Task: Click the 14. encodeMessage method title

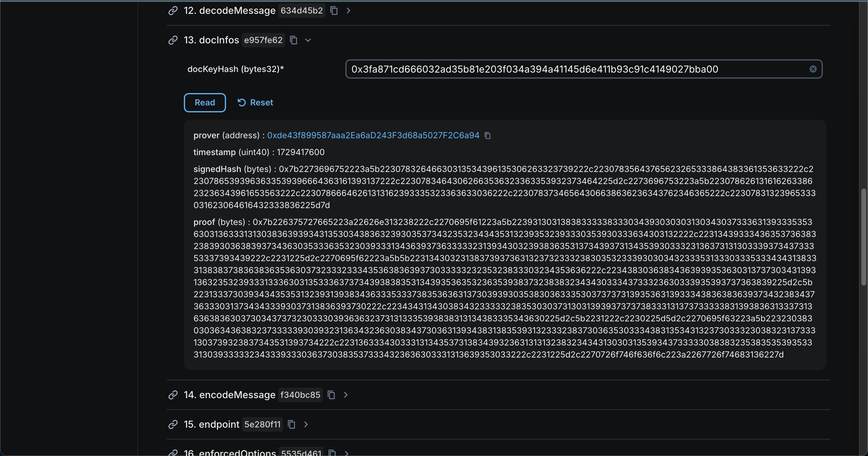Action: [229, 395]
